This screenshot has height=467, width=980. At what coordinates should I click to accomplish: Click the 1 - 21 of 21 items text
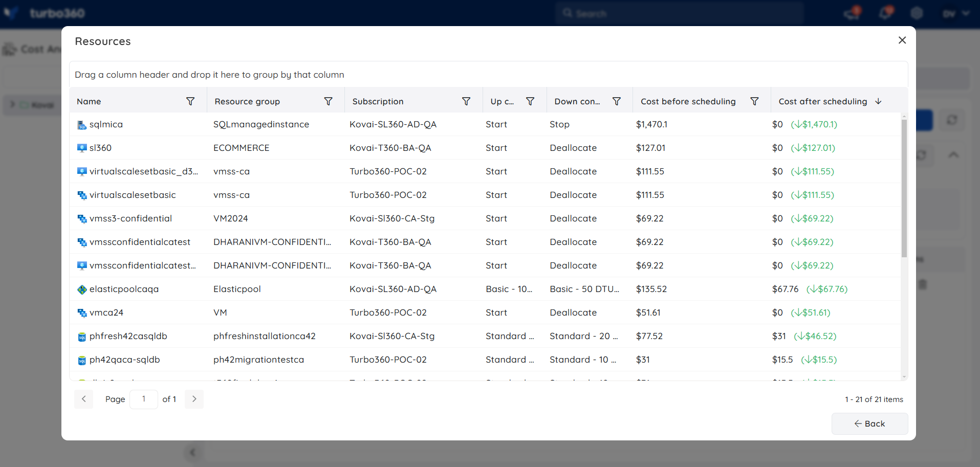point(874,399)
